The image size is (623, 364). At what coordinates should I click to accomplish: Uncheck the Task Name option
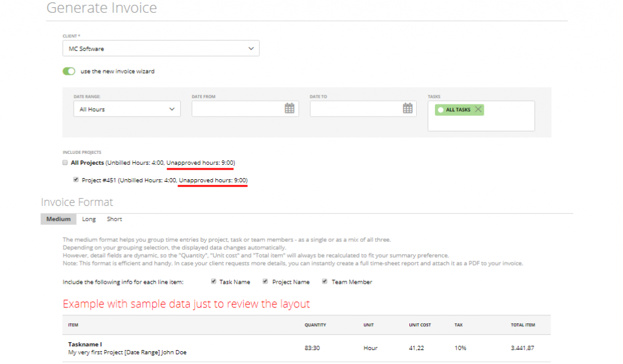(x=212, y=281)
